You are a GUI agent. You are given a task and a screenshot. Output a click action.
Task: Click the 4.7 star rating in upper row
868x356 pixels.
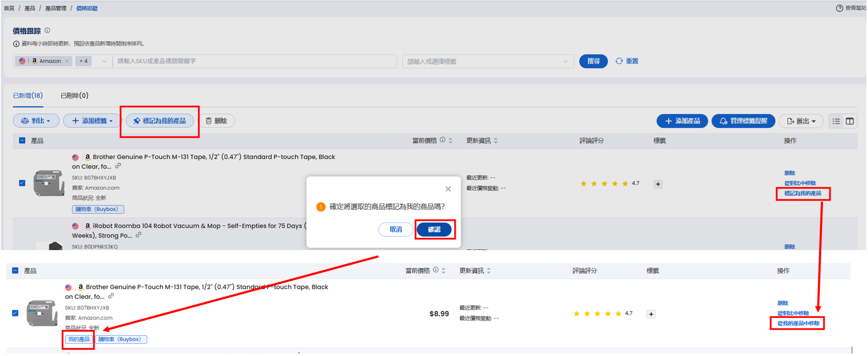pos(610,183)
